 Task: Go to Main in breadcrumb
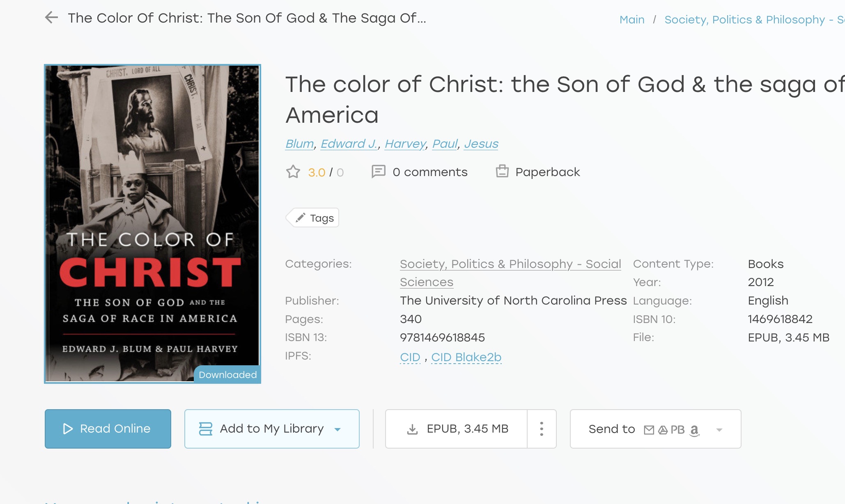pos(631,20)
